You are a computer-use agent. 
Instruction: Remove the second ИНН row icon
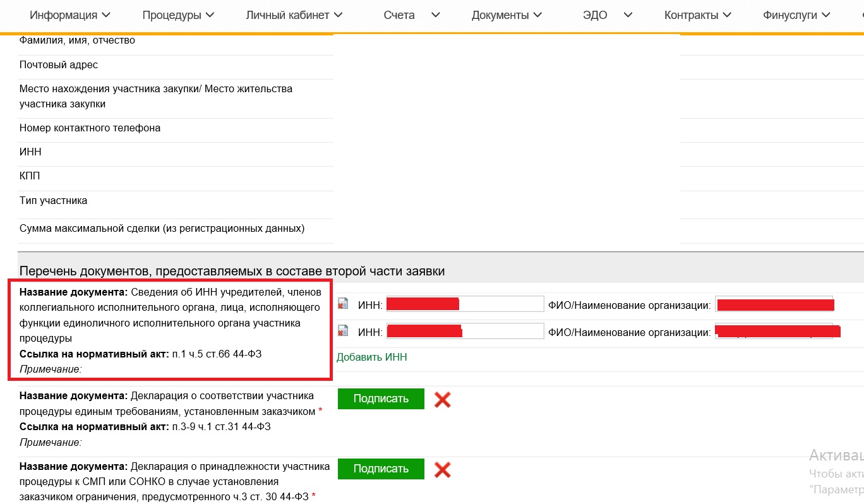click(x=343, y=330)
